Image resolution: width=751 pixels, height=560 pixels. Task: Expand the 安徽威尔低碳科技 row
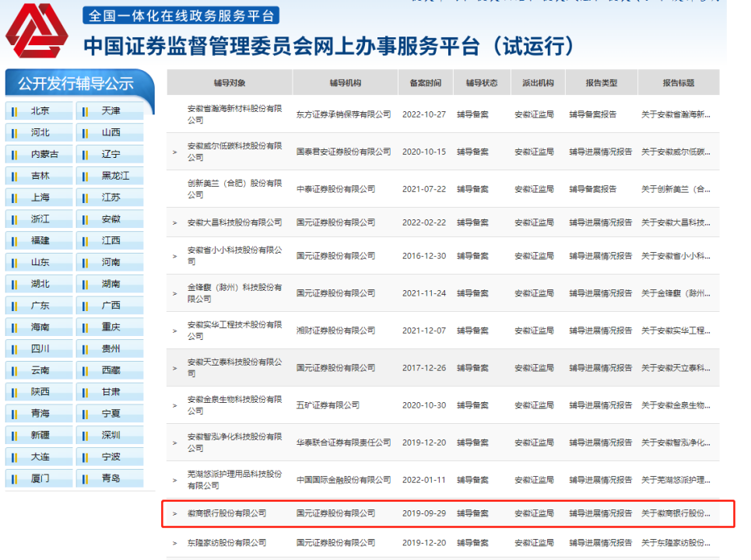pyautogui.click(x=175, y=152)
